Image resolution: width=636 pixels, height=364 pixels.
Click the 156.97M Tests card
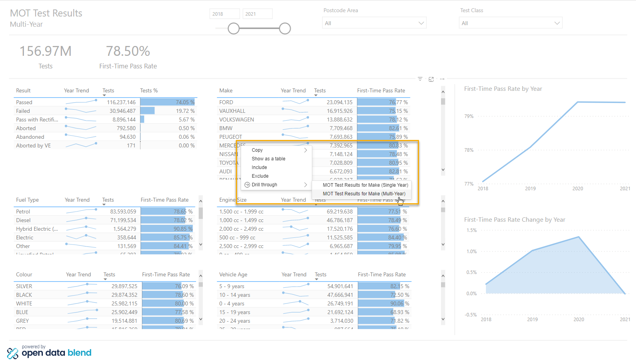46,57
